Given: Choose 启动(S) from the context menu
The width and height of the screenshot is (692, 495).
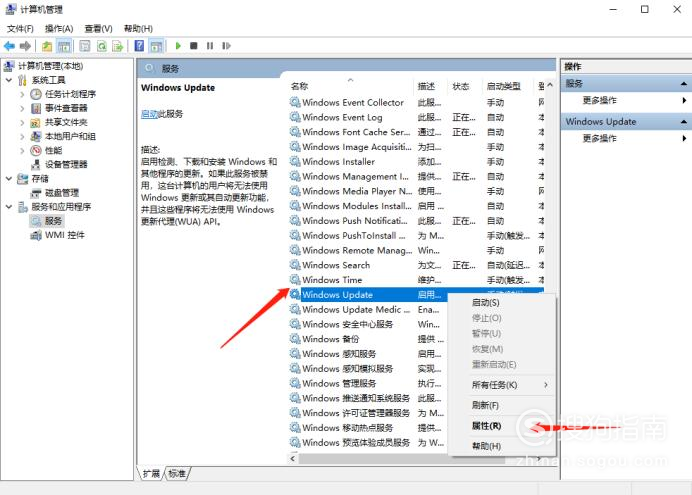Looking at the screenshot, I should pos(502,303).
